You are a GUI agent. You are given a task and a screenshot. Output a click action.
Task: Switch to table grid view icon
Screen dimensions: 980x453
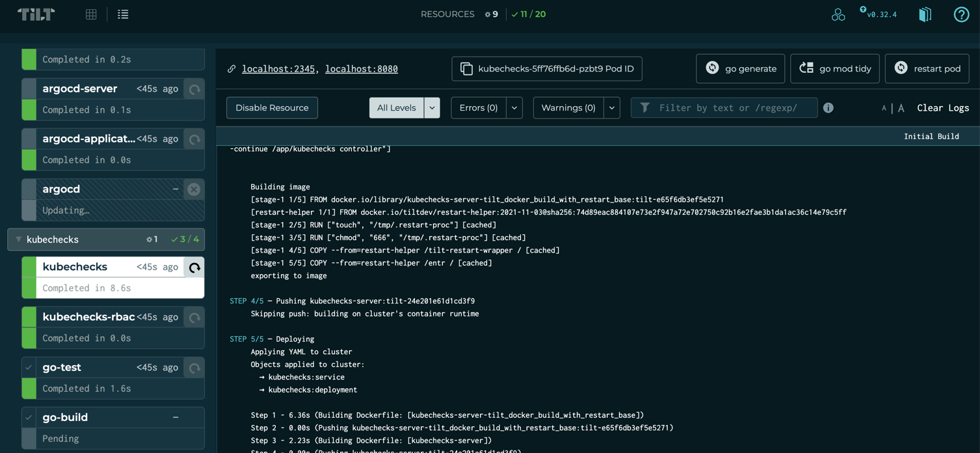[x=91, y=14]
